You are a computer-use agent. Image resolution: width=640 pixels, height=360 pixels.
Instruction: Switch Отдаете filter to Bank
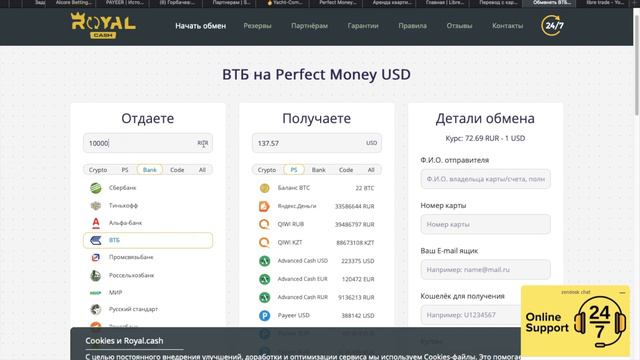pos(150,170)
